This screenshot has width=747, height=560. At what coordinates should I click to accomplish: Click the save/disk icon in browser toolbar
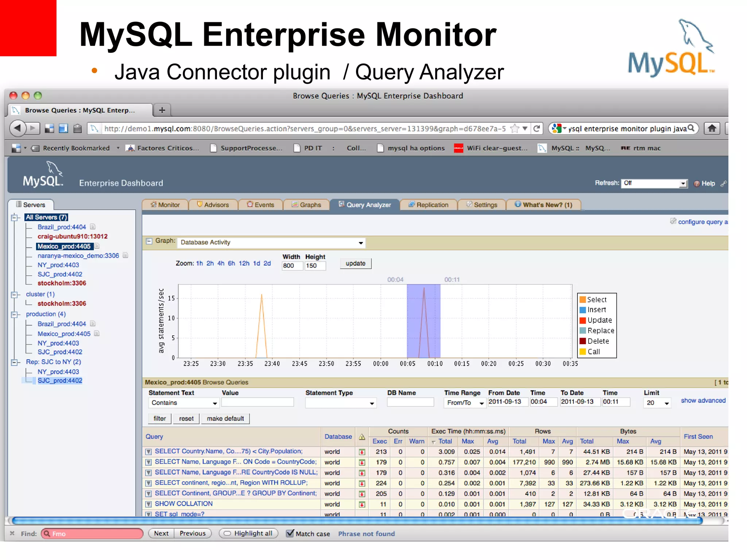point(63,128)
